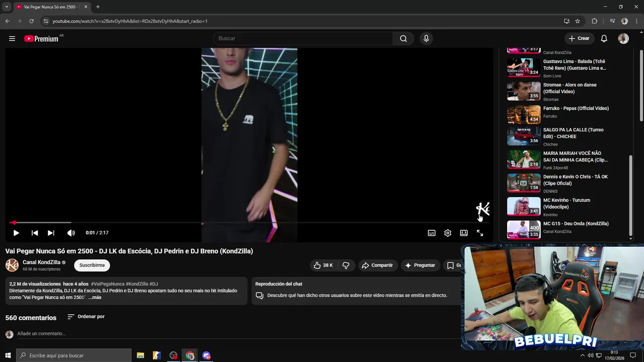Open the Compartir share dialog
Screen dimensions: 644x362
(378, 265)
